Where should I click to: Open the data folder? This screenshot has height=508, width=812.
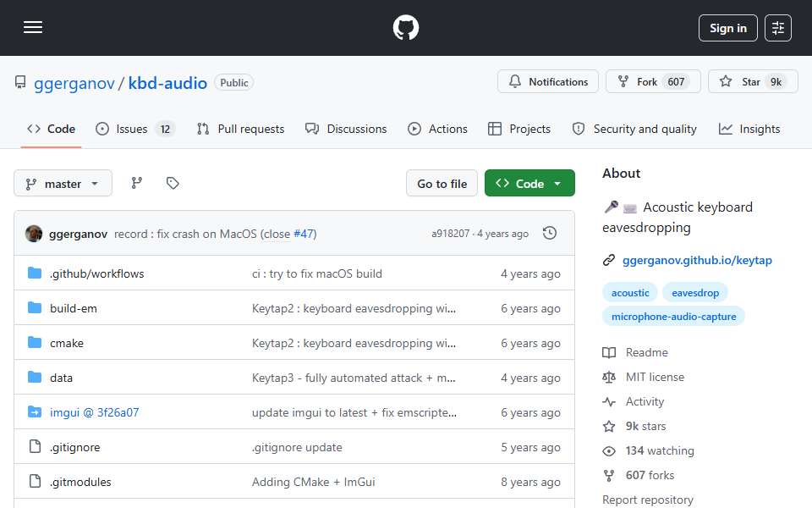coord(61,378)
